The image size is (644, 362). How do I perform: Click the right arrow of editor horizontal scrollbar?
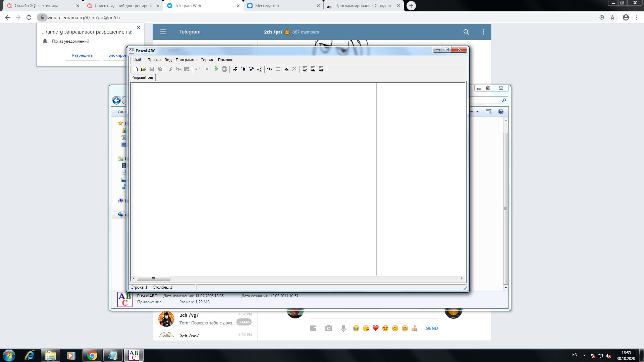[x=462, y=278]
